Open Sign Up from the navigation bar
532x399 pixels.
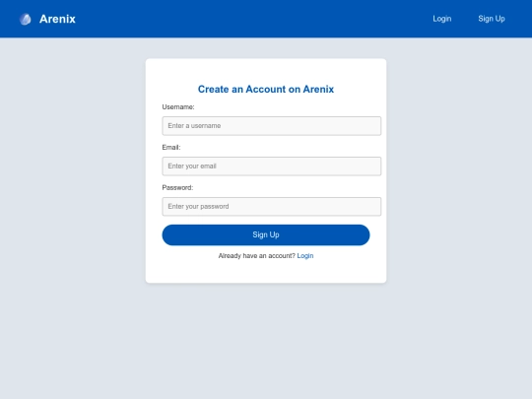point(492,19)
